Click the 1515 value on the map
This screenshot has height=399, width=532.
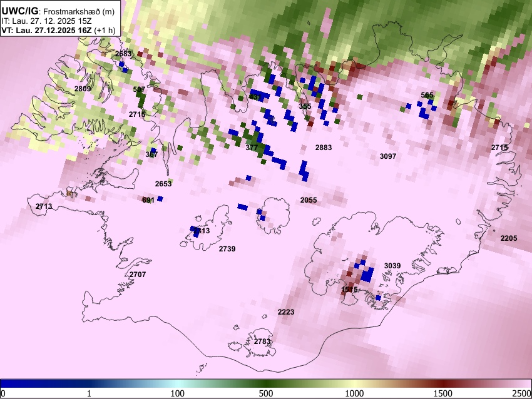(349, 290)
